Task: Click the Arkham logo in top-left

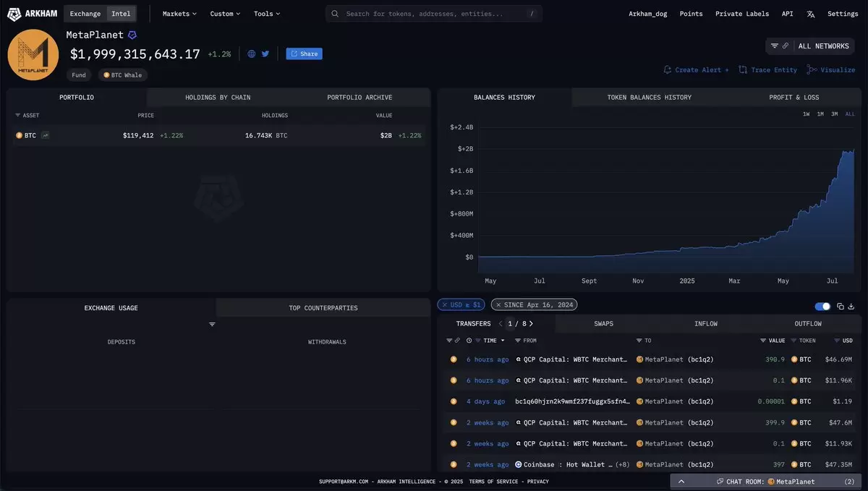Action: pyautogui.click(x=32, y=14)
